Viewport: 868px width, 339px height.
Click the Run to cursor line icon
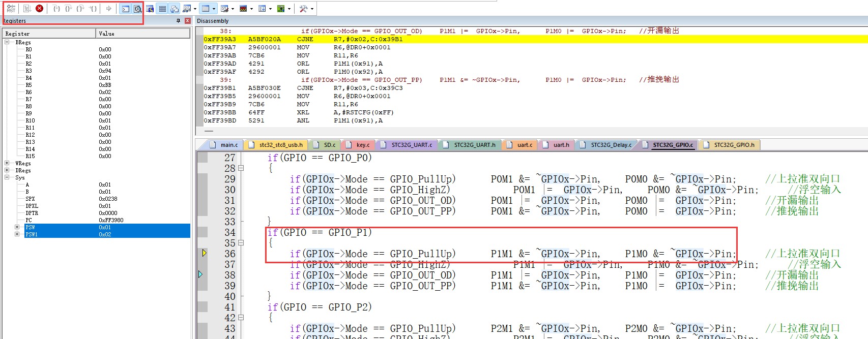93,9
